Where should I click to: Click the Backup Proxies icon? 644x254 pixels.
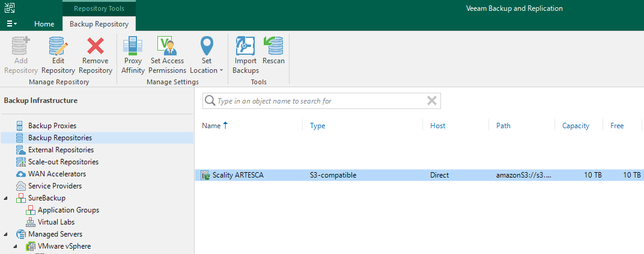20,126
